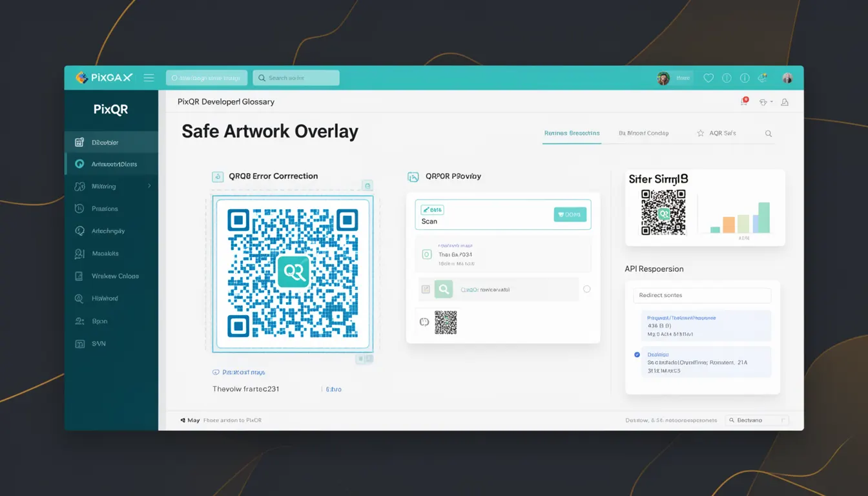Click the green magnifier search tile

click(444, 289)
